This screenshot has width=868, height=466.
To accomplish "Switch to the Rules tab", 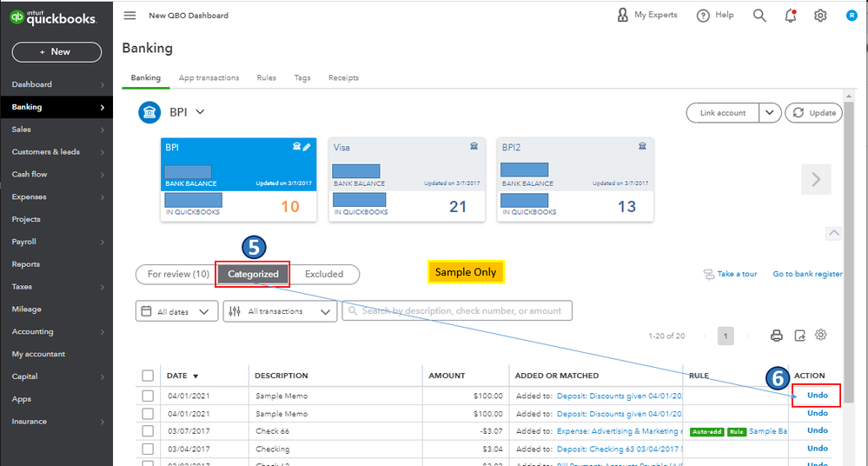I will point(266,77).
